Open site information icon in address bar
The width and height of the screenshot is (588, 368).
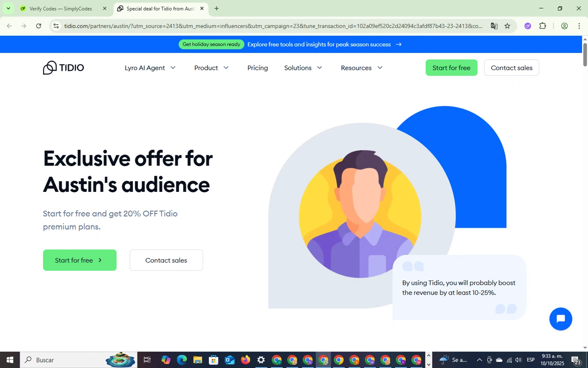[x=56, y=26]
